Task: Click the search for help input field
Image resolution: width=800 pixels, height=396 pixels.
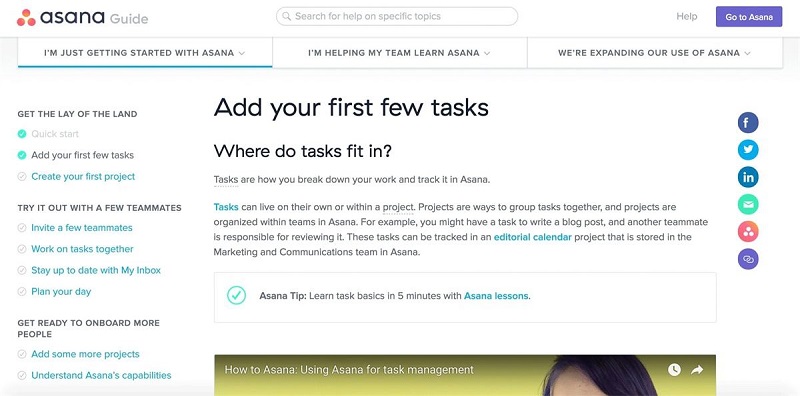Action: point(397,16)
